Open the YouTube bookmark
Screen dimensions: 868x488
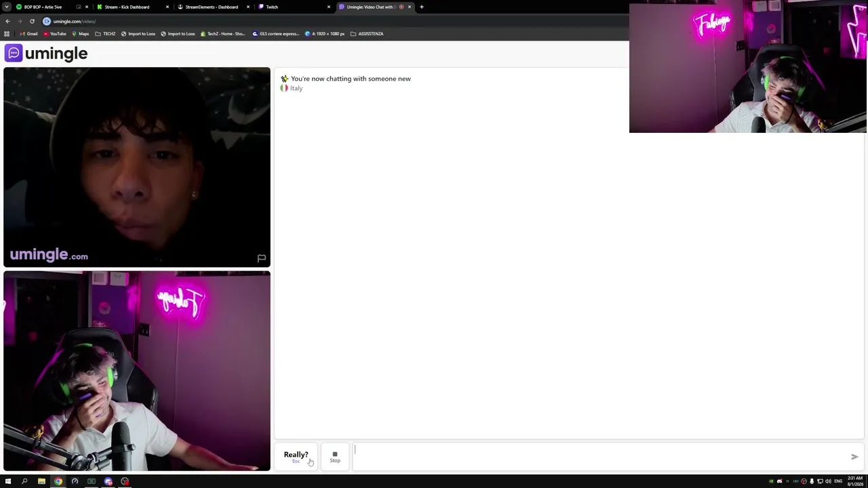[55, 34]
